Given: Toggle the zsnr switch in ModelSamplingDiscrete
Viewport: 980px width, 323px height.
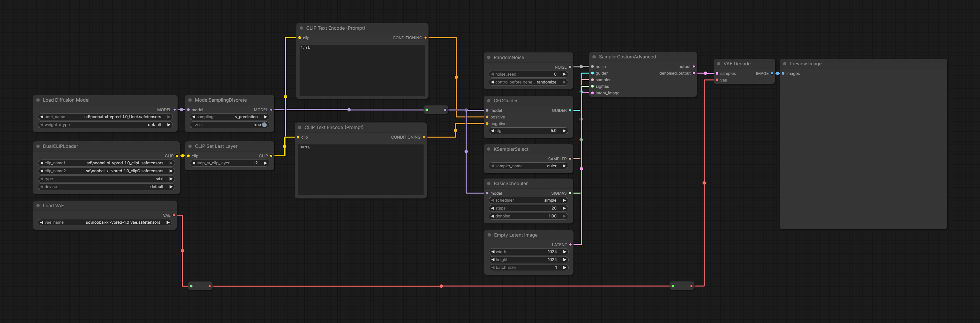Looking at the screenshot, I should pos(264,125).
